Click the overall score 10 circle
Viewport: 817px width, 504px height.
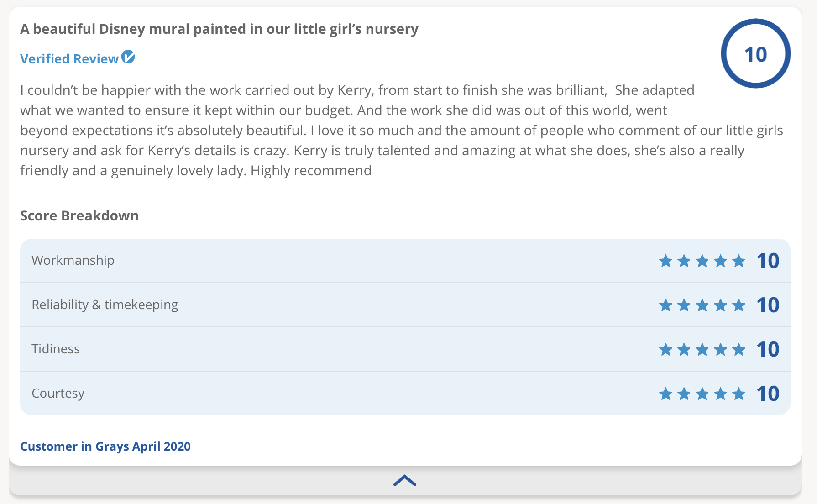point(755,54)
